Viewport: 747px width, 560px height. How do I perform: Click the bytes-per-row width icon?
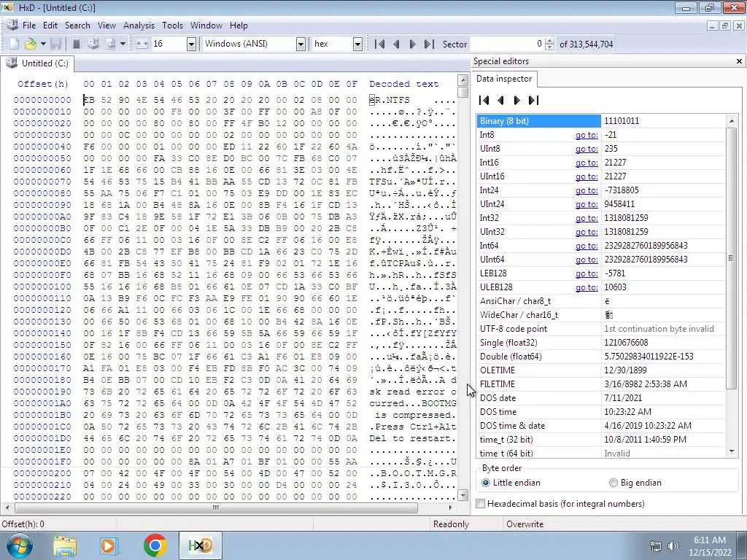[142, 44]
